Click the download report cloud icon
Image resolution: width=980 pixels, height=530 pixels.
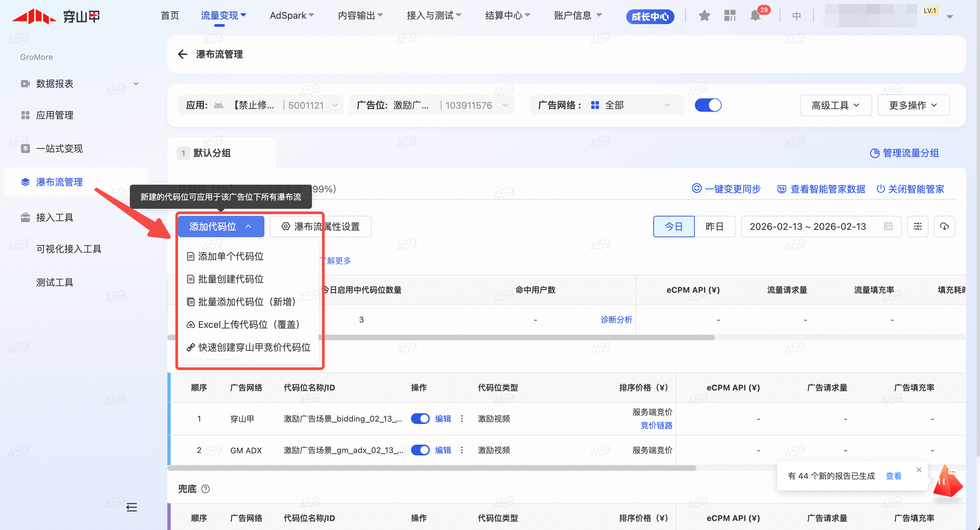[944, 227]
